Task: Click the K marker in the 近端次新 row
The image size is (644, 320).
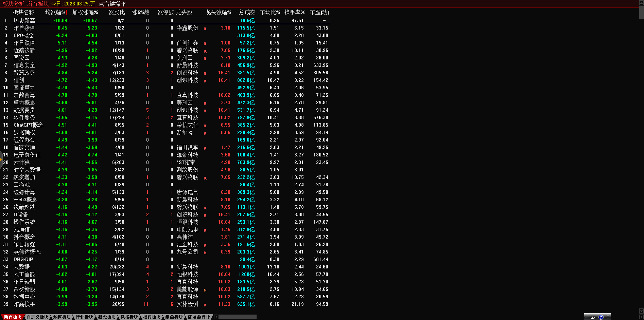Action: 205,51
